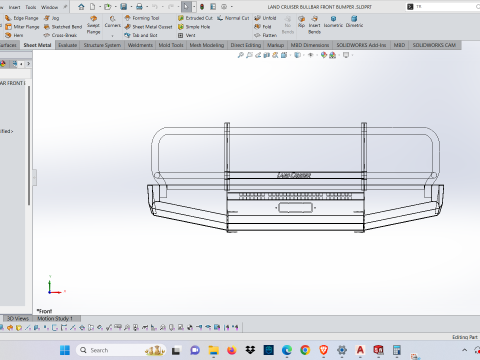
Task: Switch to Dimetric view
Action: pyautogui.click(x=354, y=21)
